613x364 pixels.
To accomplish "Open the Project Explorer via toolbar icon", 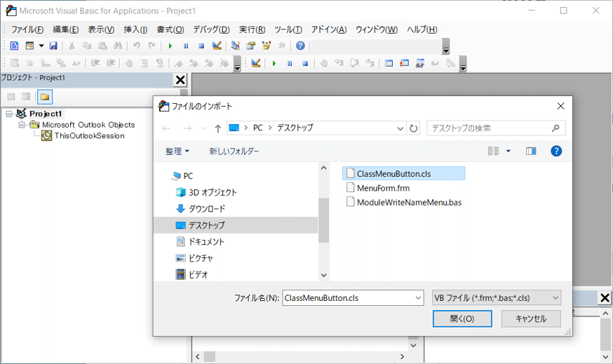I will [236, 46].
